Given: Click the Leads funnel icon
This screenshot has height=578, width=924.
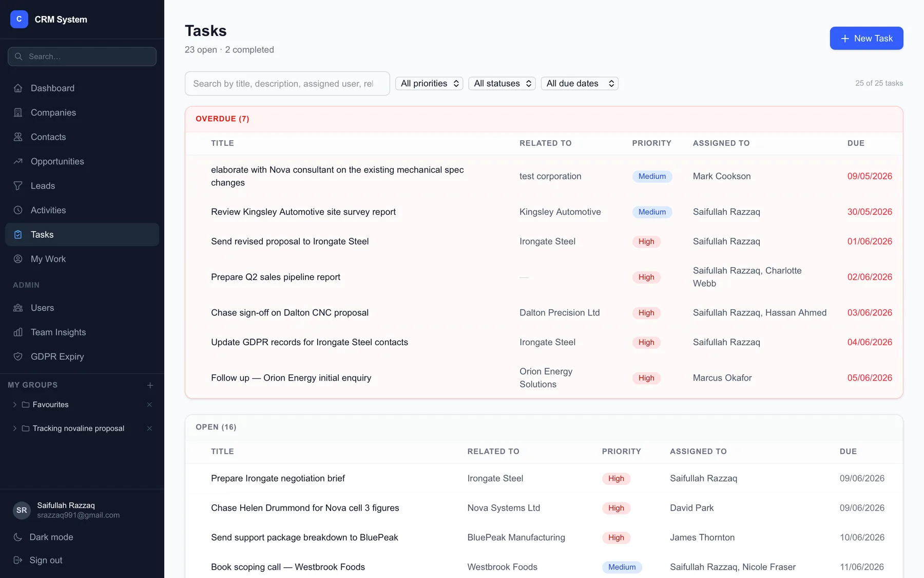Looking at the screenshot, I should click(18, 186).
